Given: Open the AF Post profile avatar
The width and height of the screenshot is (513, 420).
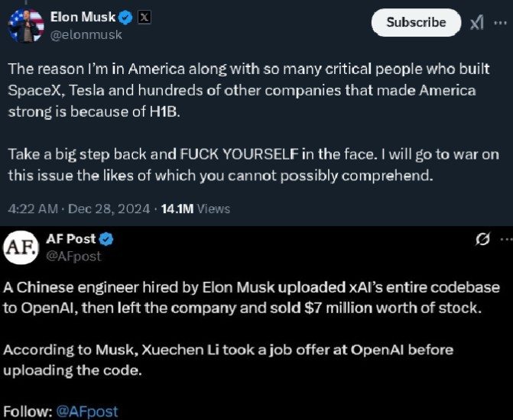Looking at the screenshot, I should pos(22,248).
